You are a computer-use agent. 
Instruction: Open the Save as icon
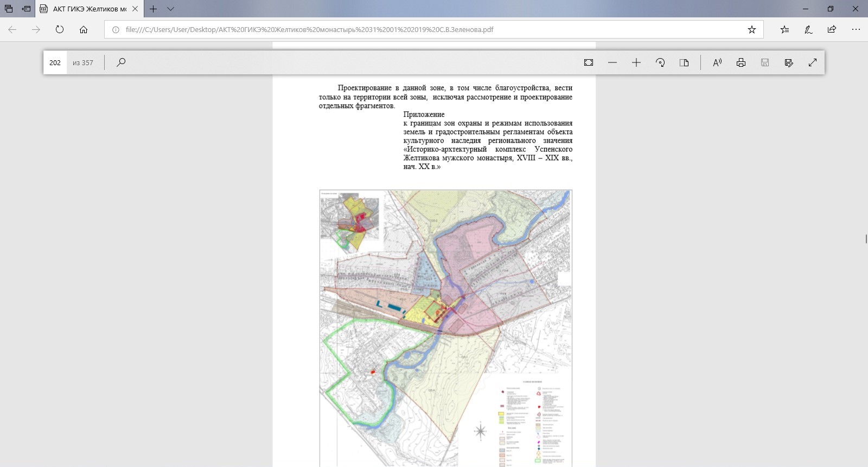[x=789, y=62]
